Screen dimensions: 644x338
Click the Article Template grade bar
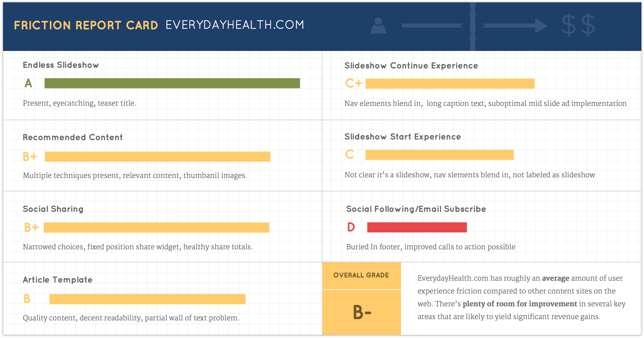coord(147,299)
